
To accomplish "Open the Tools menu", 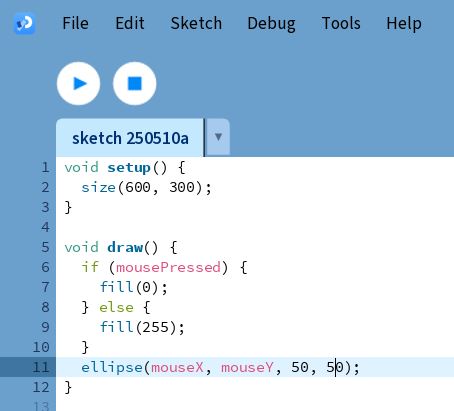I will [341, 23].
